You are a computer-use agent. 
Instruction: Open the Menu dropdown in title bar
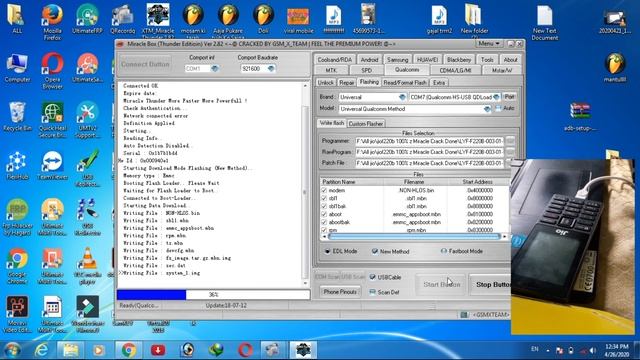click(x=489, y=44)
